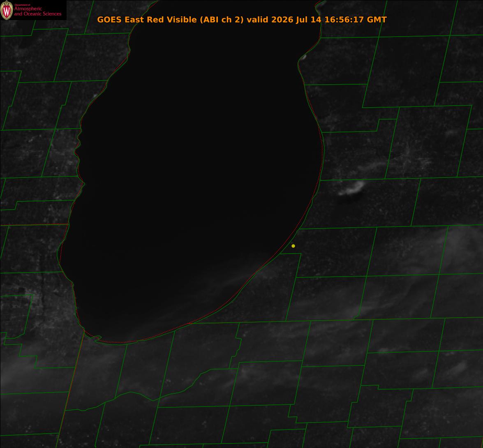This screenshot has width=483, height=448.
Task: Click the yellow dot location marker
Action: (293, 246)
